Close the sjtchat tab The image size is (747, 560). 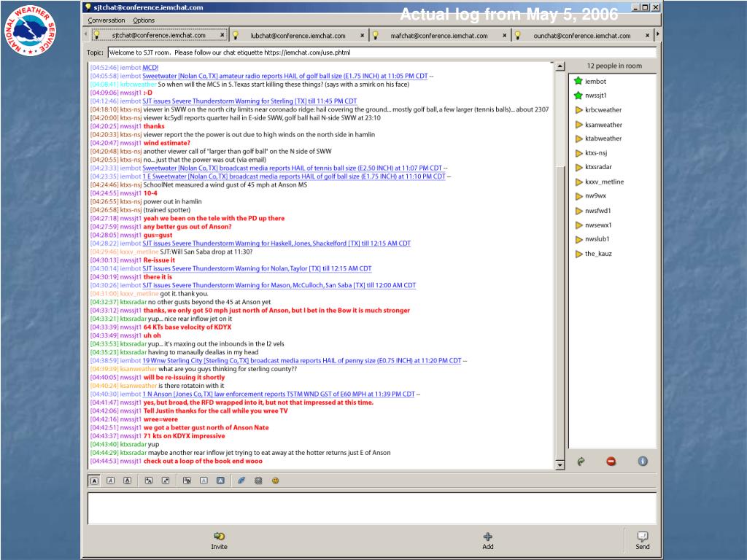(x=222, y=35)
